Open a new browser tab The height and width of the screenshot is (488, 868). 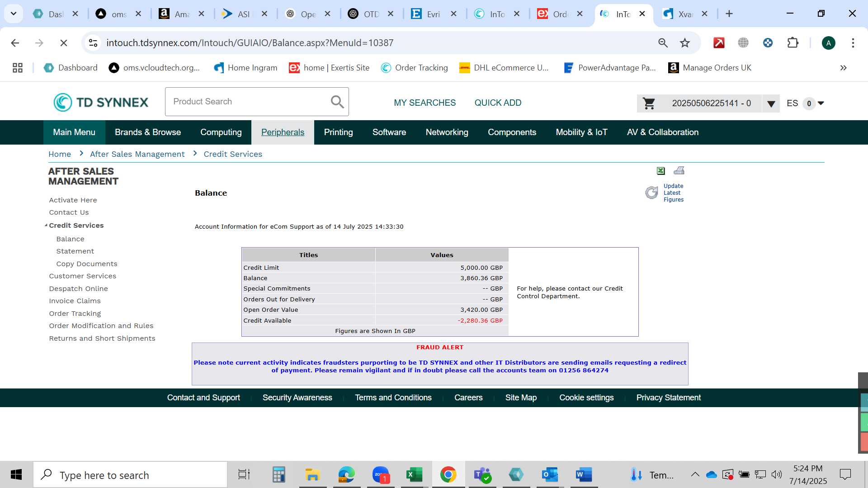[729, 14]
